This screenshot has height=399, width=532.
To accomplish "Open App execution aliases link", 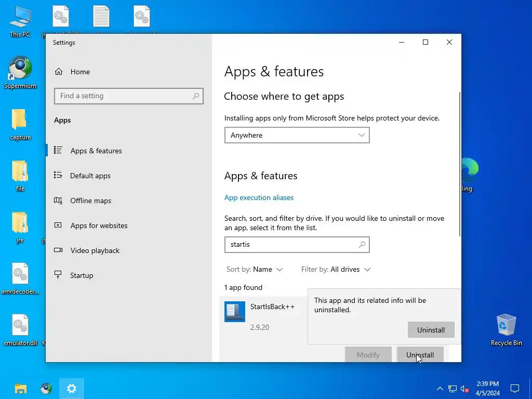I will pos(259,197).
